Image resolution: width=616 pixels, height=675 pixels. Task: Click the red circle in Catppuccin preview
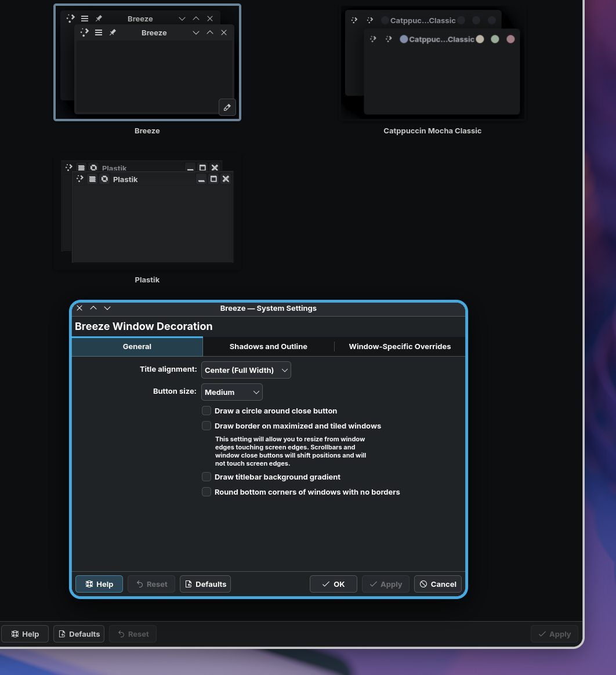[510, 39]
